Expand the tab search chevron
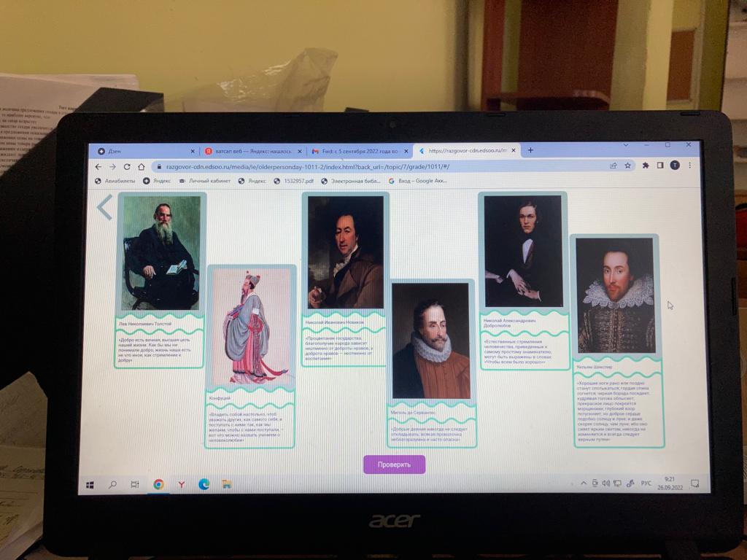The height and width of the screenshot is (560, 747). coord(626,145)
